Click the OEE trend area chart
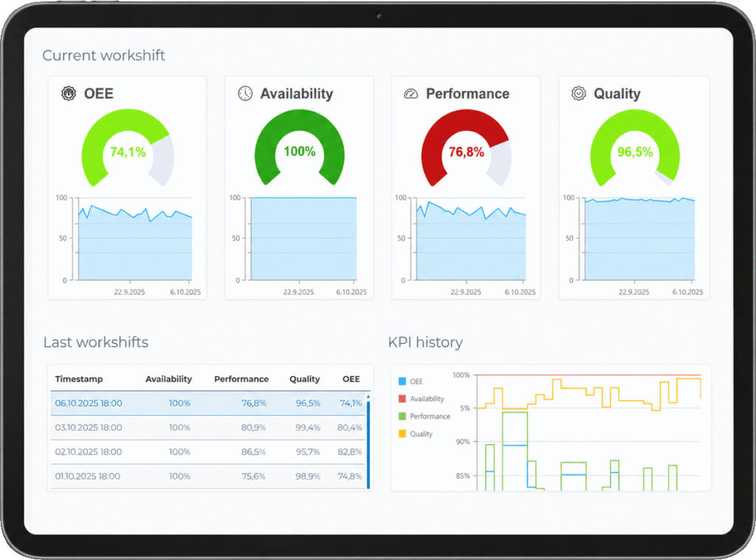This screenshot has height=560, width=756. tap(135, 239)
